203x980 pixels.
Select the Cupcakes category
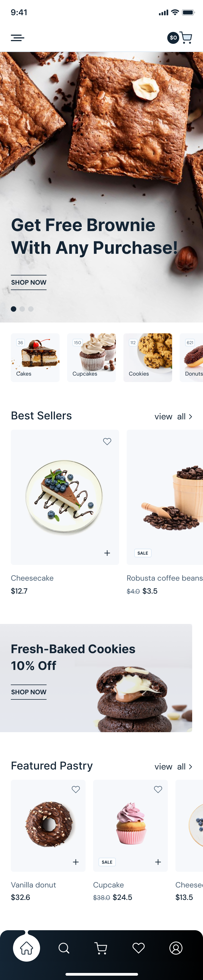click(x=91, y=358)
